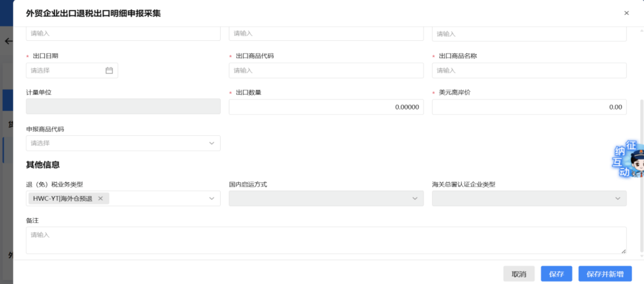
Task: Open the 出口日期 calendar picker icon
Action: point(109,70)
